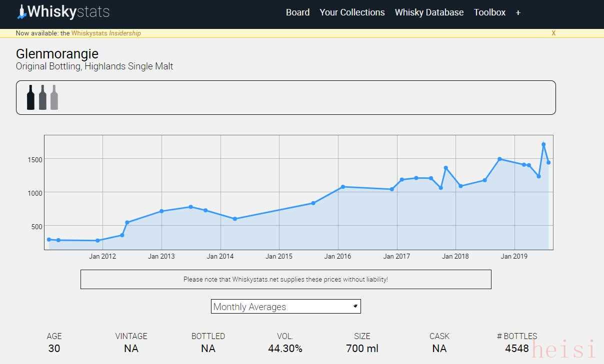Click the # BOTTLES value 4548
The height and width of the screenshot is (364, 604).
pyautogui.click(x=516, y=349)
